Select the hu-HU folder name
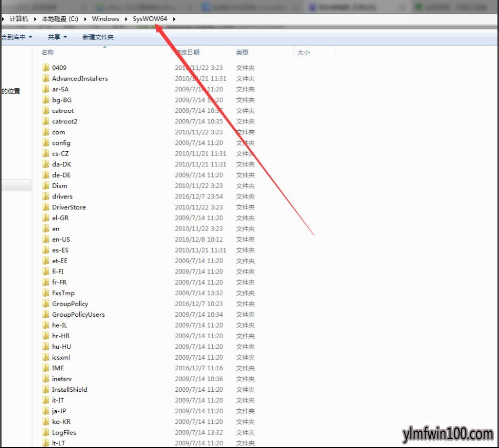The image size is (499, 448). pos(61,347)
